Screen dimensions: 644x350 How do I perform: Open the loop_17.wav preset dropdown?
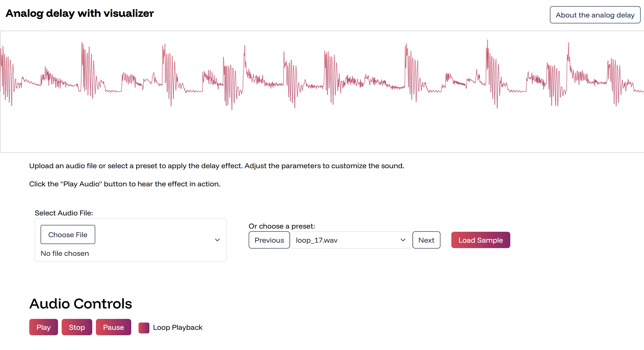(x=345, y=240)
